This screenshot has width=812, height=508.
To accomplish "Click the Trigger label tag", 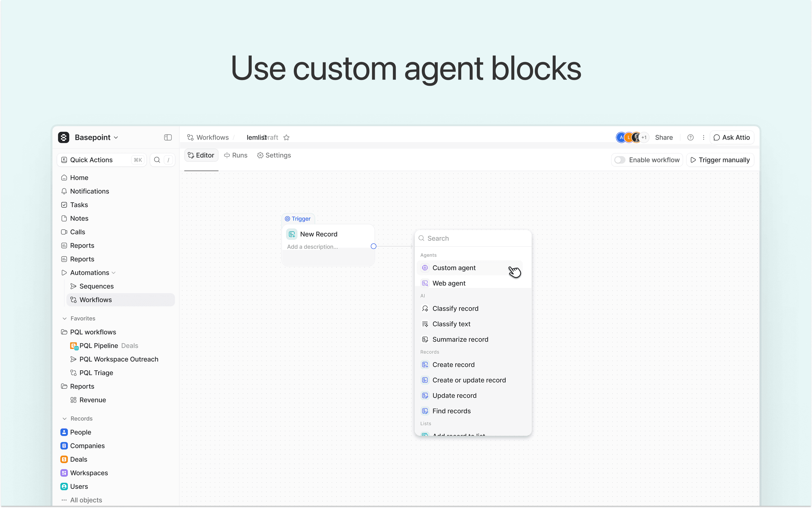I will tap(298, 219).
